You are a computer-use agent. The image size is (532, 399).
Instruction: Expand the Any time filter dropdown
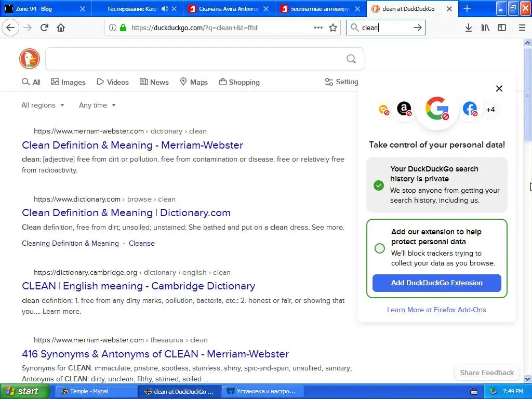click(97, 105)
